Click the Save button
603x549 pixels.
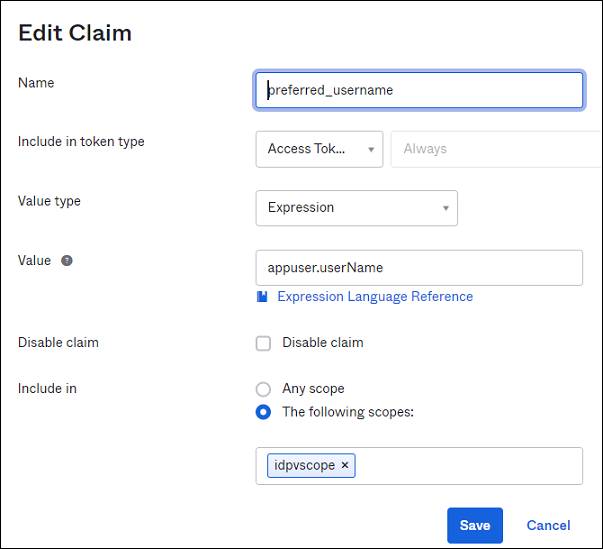point(475,525)
